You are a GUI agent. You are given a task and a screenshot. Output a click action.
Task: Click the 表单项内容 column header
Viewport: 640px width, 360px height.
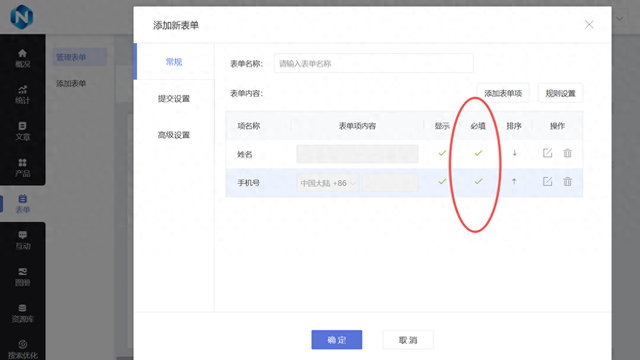pos(357,126)
